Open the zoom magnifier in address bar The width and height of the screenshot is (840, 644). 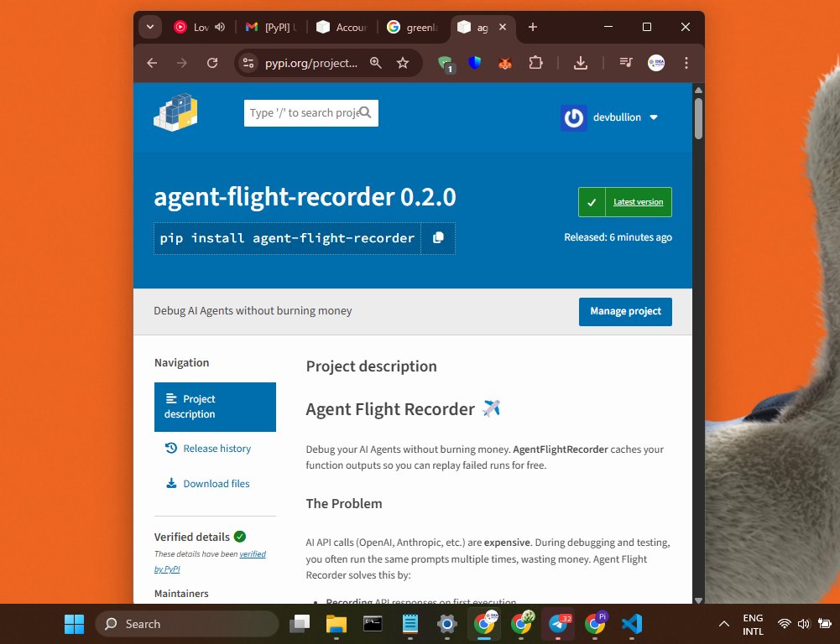coord(376,63)
